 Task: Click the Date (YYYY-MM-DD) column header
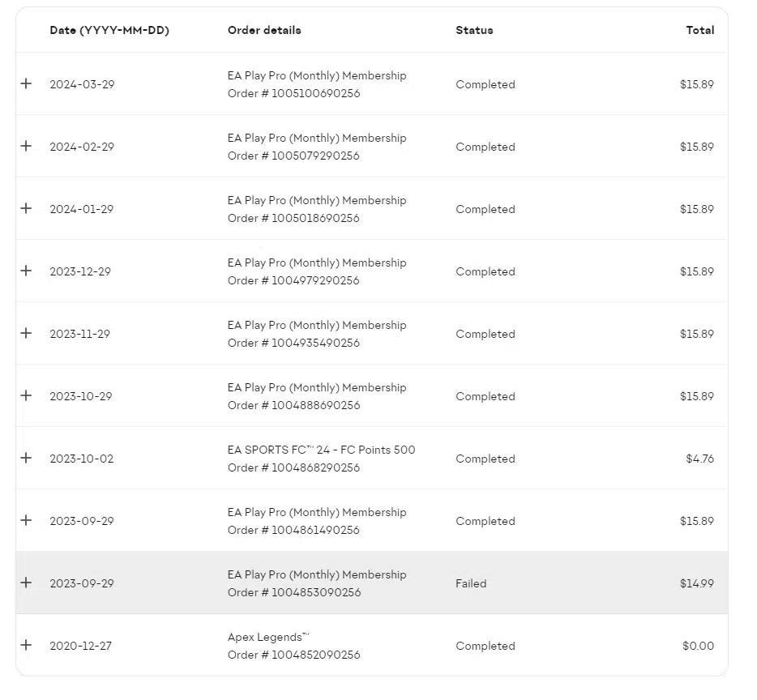tap(109, 31)
